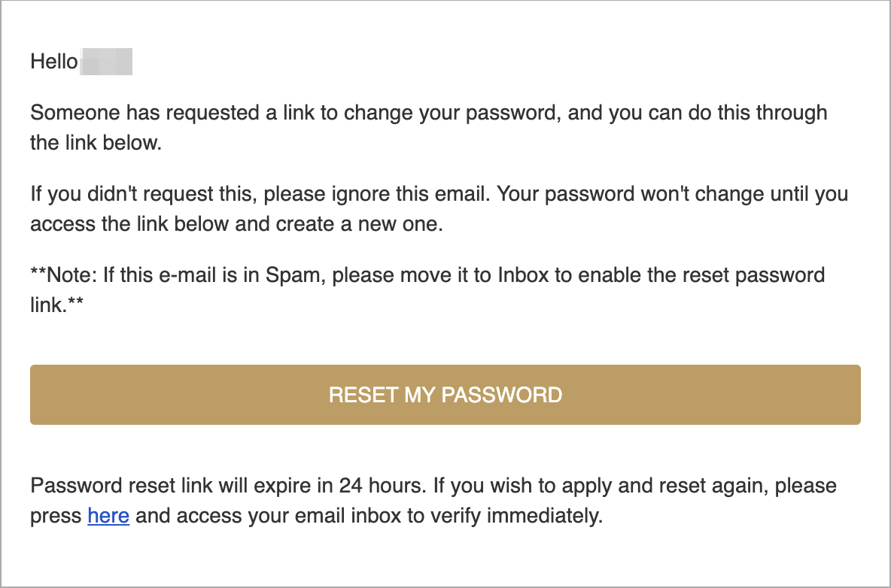The height and width of the screenshot is (588, 891).
Task: Click the "24 hours" expiry text
Action: [x=382, y=485]
